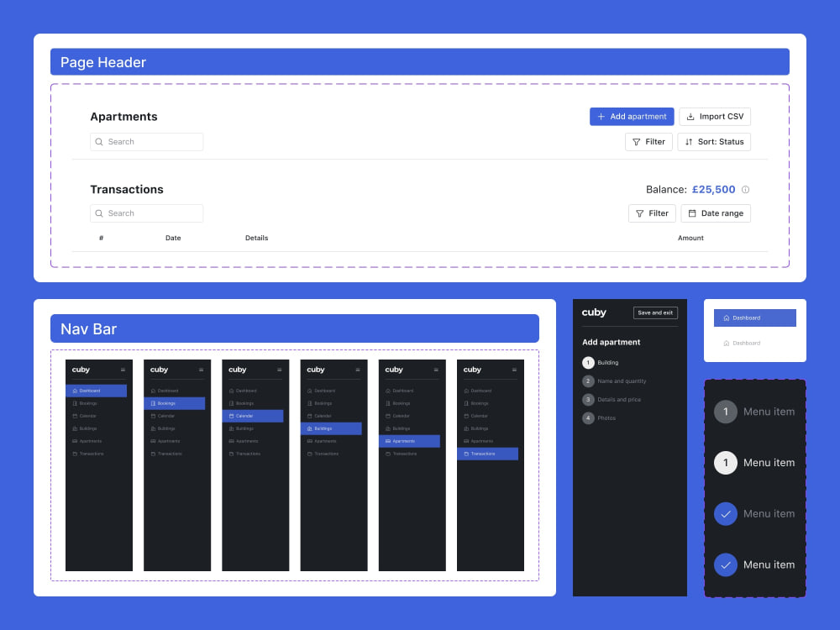Click the Dashboard home icon in the Buildings-highlighted nav bar
Screen dimensions: 840x630
point(310,391)
